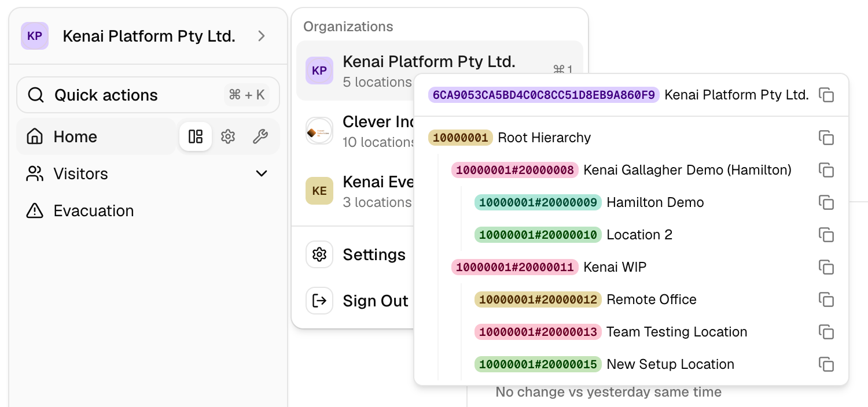Click the 10000001#20000011 ID badge
The image size is (868, 407).
click(x=515, y=267)
